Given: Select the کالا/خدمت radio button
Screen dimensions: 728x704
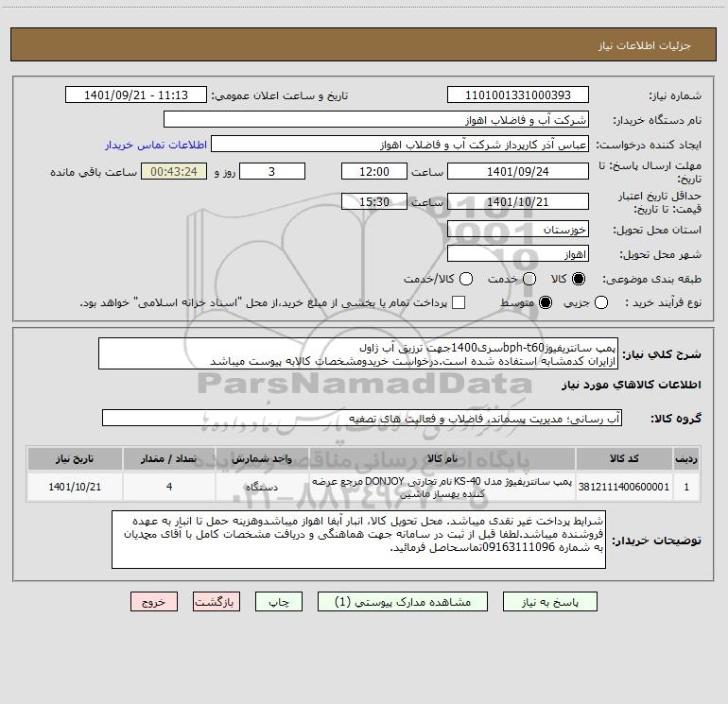Looking at the screenshot, I should tap(466, 279).
